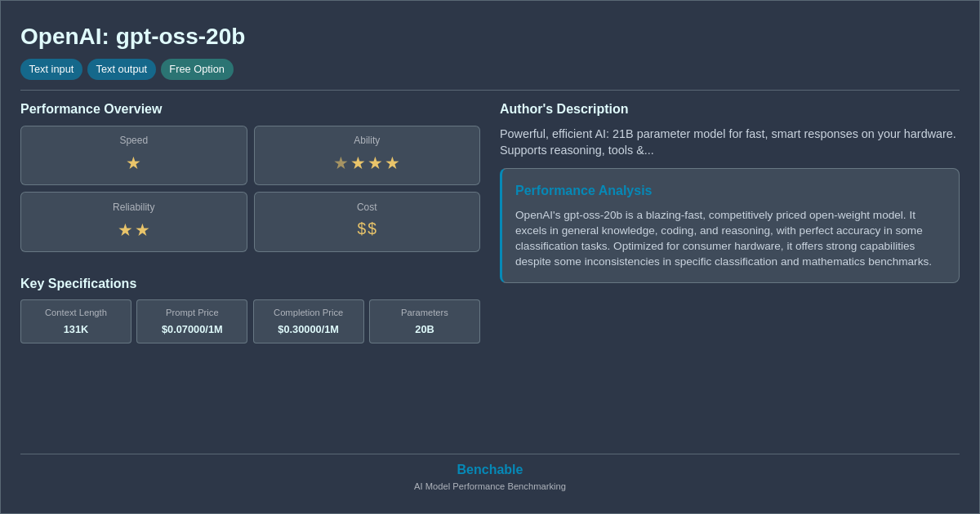
Task: Select the fourth Ability star
Action: coord(392,162)
